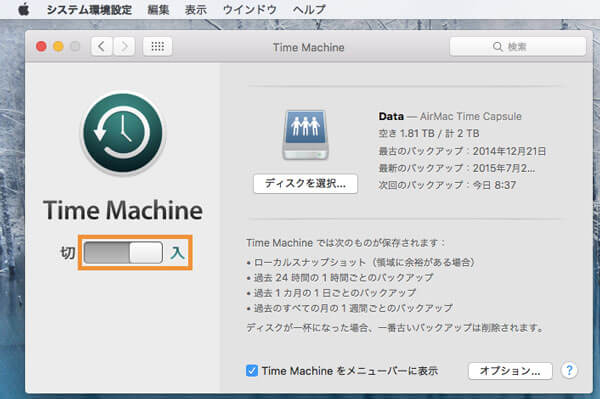Uncheck Time Machine をメニューバーに表示
Viewport: 600px width, 399px height.
click(x=252, y=371)
